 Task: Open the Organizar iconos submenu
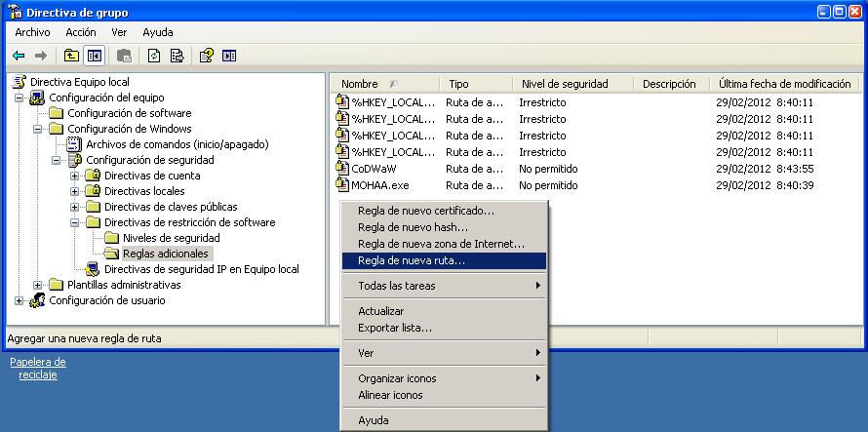[444, 378]
